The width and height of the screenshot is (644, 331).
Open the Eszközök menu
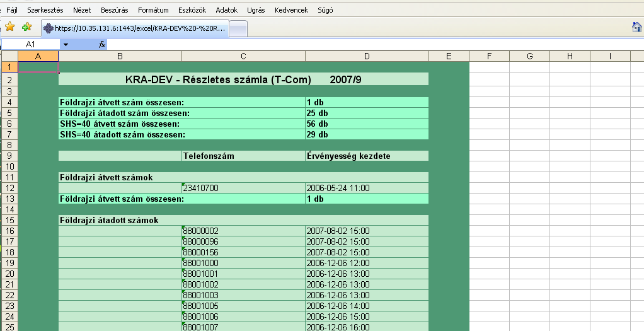pos(192,10)
